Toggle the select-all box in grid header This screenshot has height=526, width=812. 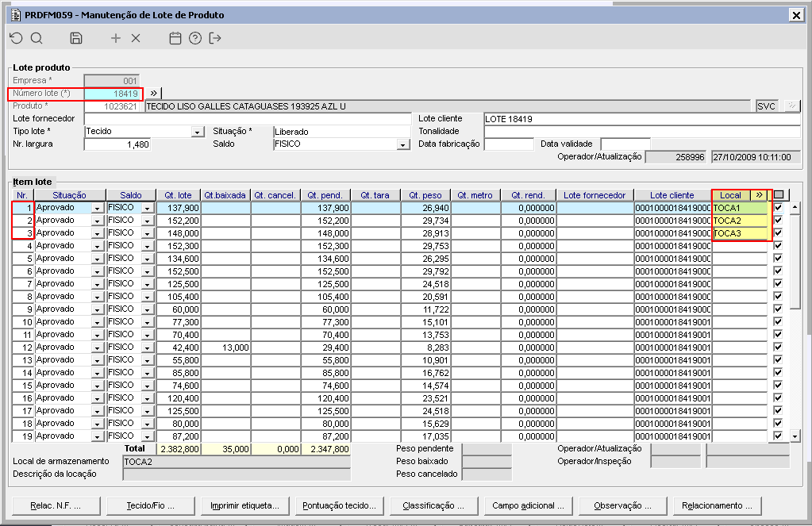pos(779,195)
